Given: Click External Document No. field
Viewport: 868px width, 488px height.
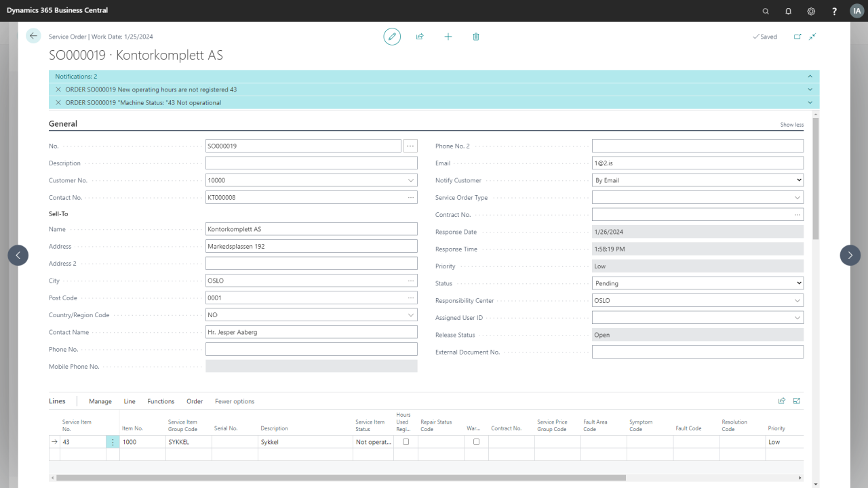Looking at the screenshot, I should pos(698,352).
